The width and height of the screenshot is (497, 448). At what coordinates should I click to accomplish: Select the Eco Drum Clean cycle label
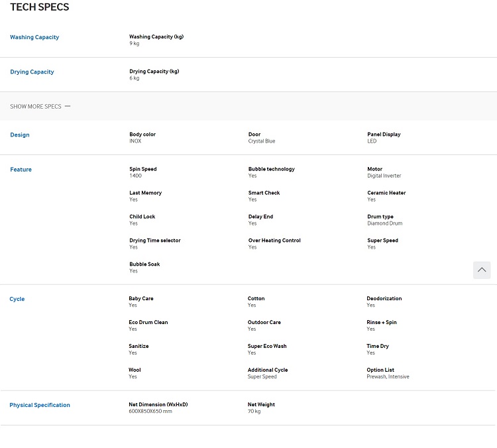tap(148, 323)
